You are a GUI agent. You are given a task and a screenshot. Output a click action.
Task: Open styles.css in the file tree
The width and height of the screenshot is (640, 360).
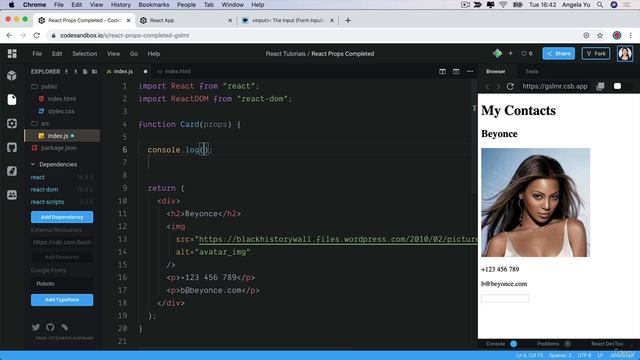pyautogui.click(x=61, y=111)
